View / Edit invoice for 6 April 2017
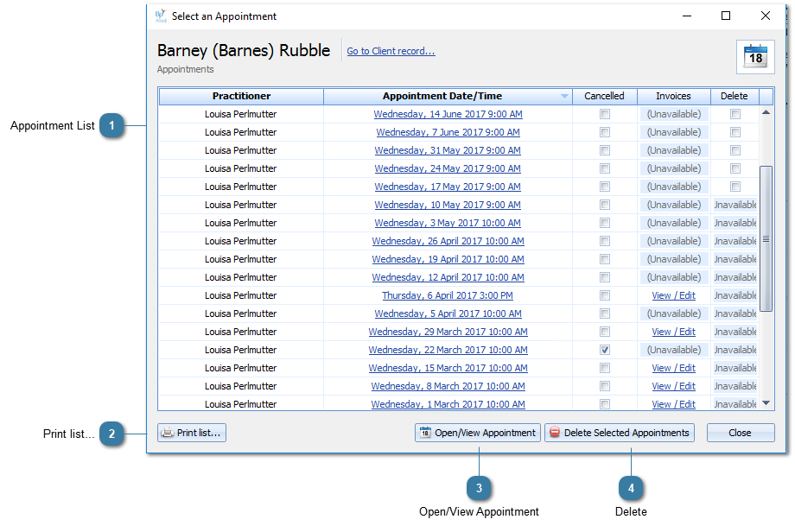The image size is (795, 532). click(673, 295)
